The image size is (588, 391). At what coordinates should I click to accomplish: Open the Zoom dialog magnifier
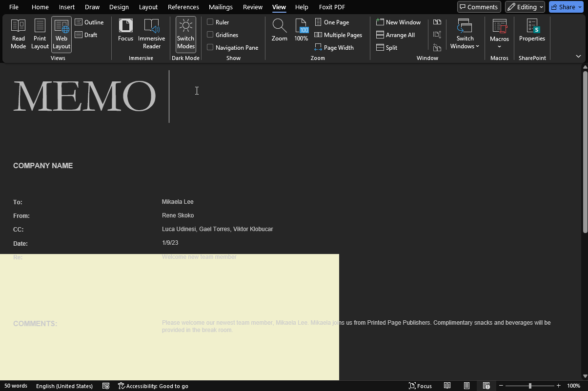click(280, 30)
